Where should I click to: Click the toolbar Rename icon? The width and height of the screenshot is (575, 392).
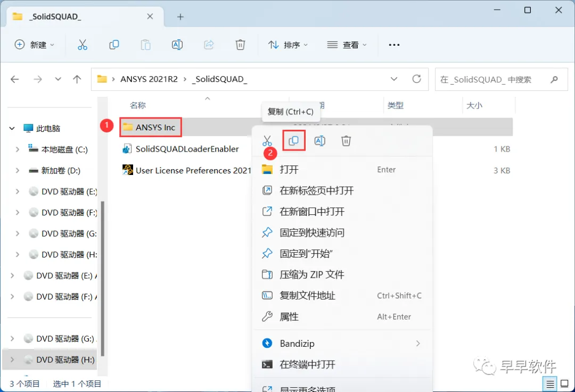(177, 45)
